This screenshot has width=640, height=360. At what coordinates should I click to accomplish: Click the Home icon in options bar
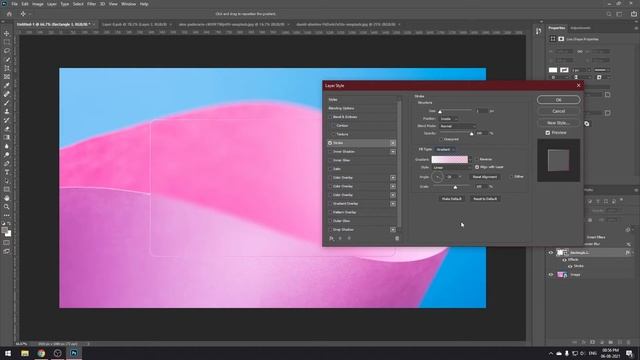coord(9,14)
